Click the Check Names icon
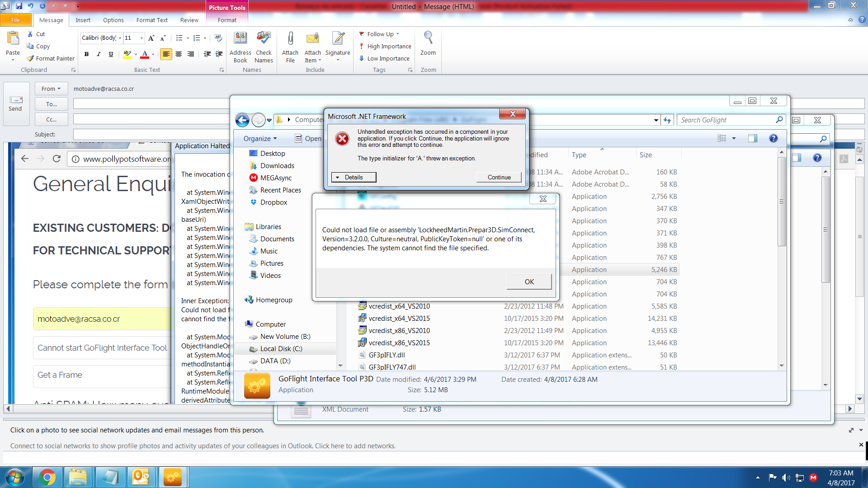This screenshot has width=868, height=488. pyautogui.click(x=264, y=40)
